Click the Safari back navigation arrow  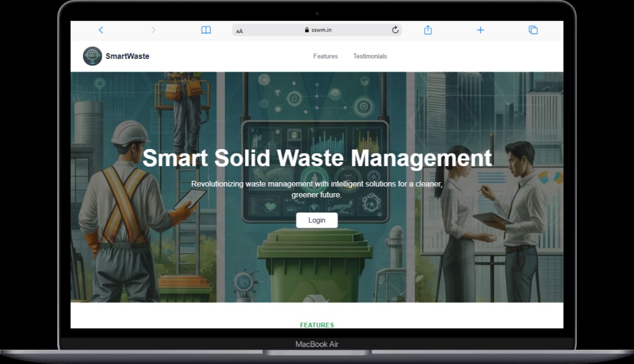click(101, 30)
